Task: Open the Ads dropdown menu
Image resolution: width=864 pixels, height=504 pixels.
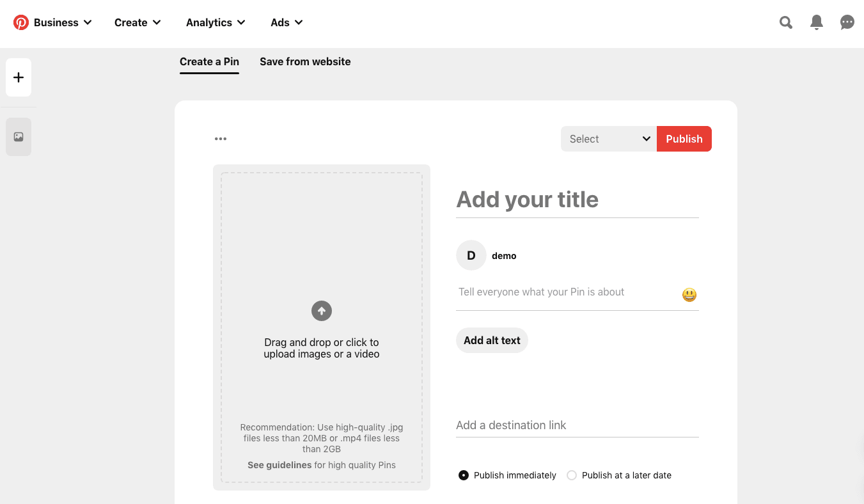Action: tap(286, 22)
